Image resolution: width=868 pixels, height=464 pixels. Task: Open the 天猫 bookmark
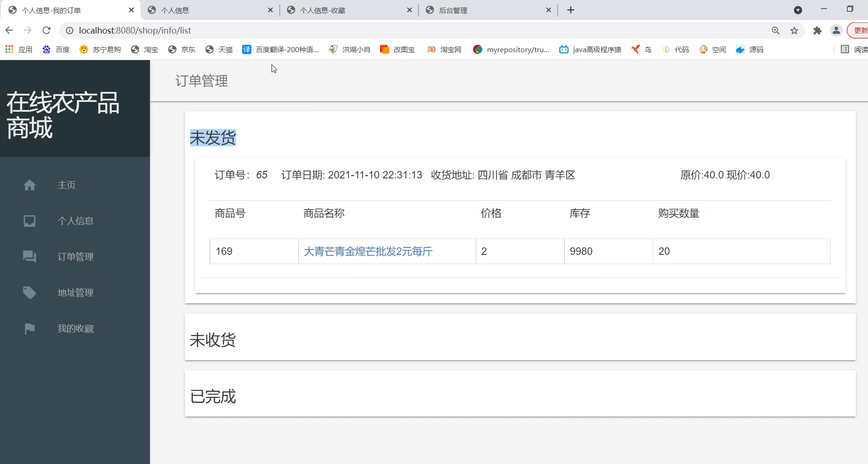(219, 49)
